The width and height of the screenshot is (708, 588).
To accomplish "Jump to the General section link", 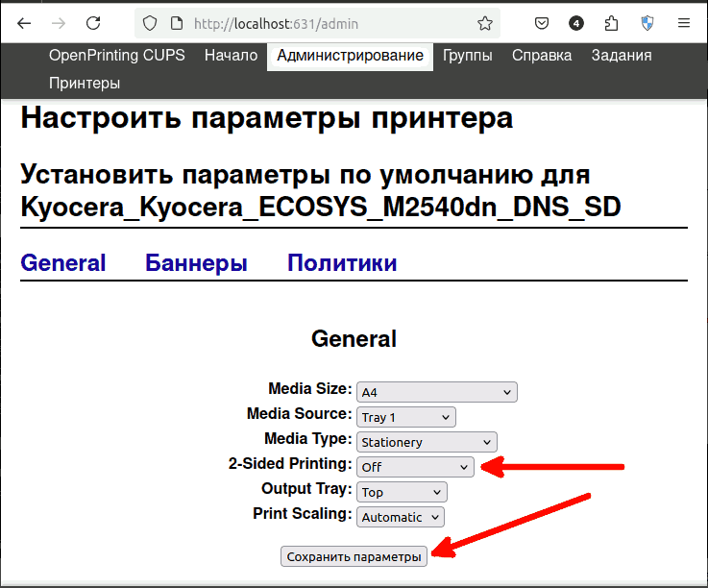I will [63, 263].
